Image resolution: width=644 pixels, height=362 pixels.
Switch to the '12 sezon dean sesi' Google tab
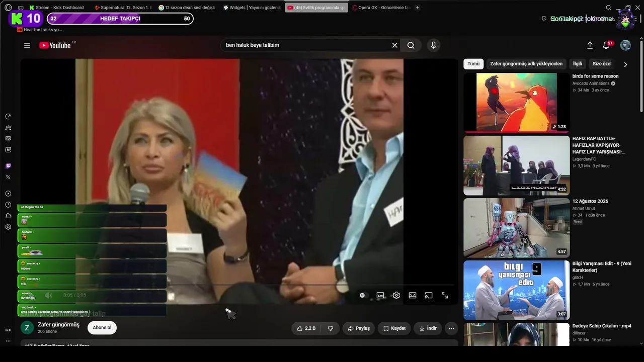[x=187, y=8]
